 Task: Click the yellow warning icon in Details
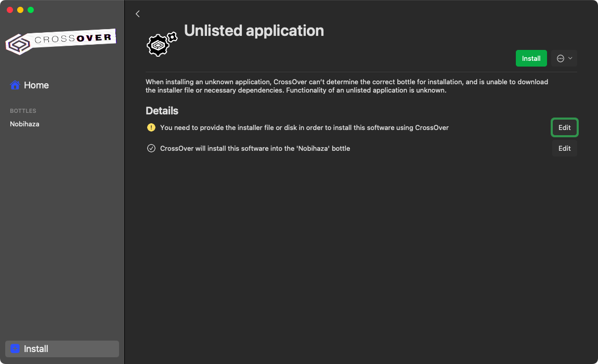pyautogui.click(x=151, y=127)
